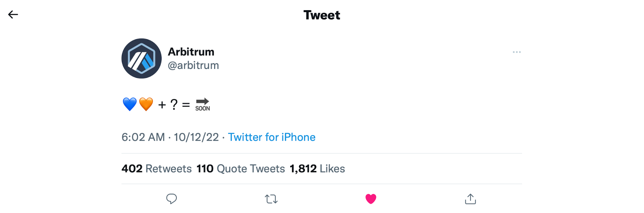644x213 pixels.
Task: Click the SOON arrow emoji
Action: (x=202, y=104)
